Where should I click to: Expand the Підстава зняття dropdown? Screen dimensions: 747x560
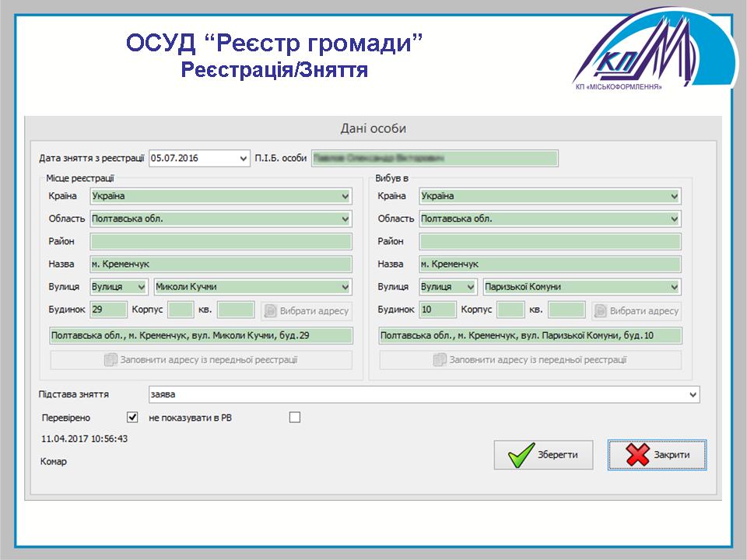[693, 395]
